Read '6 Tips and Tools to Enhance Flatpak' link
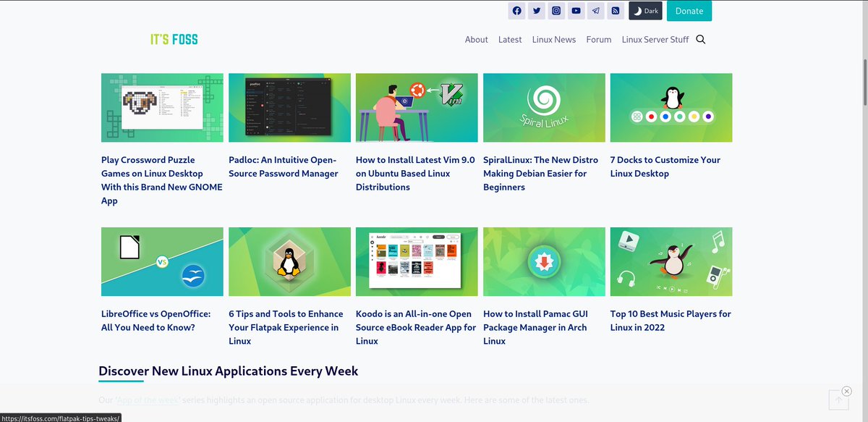The height and width of the screenshot is (422, 868). pos(286,327)
